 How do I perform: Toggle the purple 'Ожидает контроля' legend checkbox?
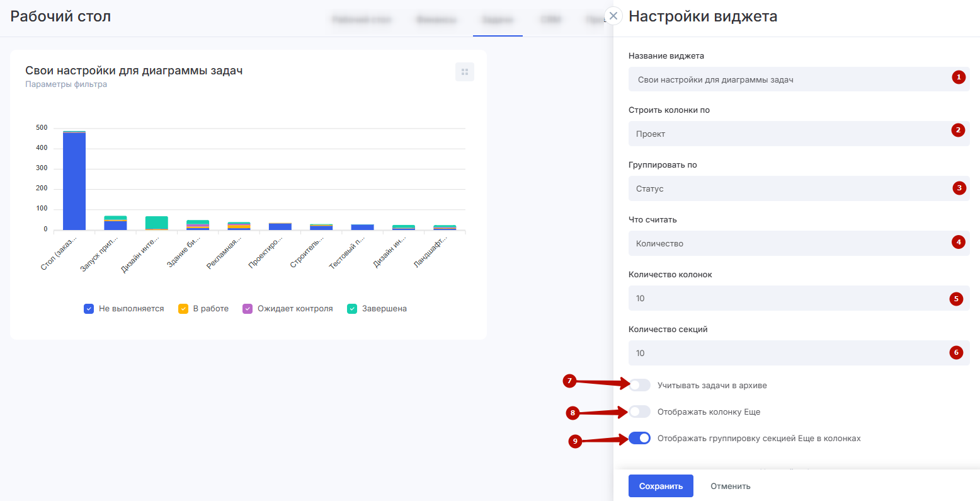[x=248, y=309]
